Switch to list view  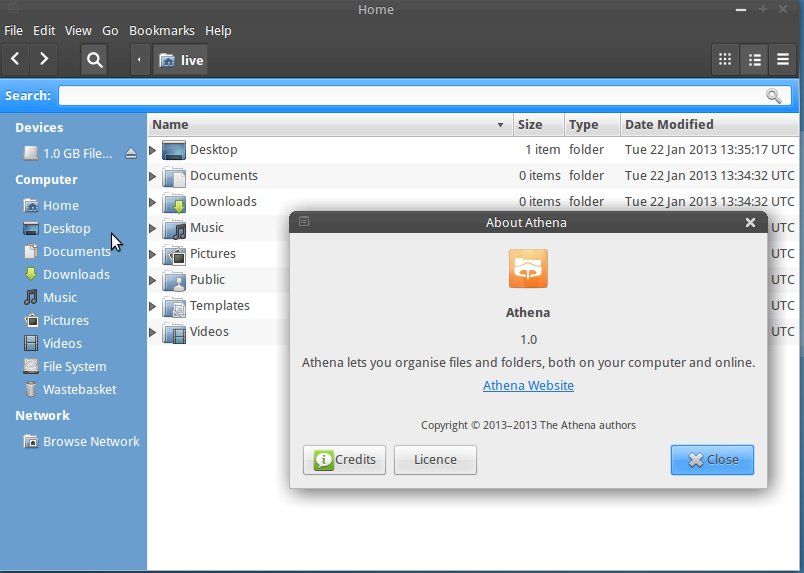tap(754, 60)
